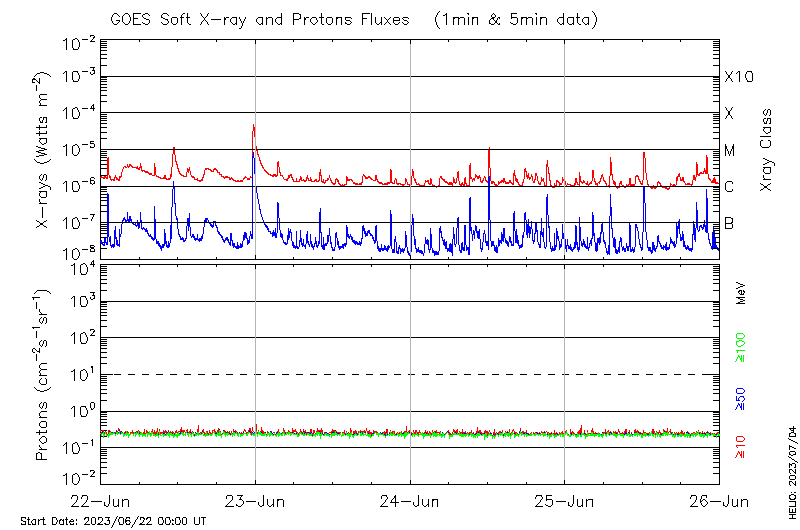Click the M flare class label
Image resolution: width=800 pixels, height=530 pixels.
coord(730,151)
